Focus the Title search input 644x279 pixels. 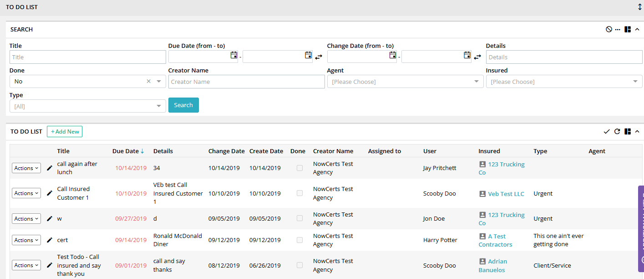point(87,57)
